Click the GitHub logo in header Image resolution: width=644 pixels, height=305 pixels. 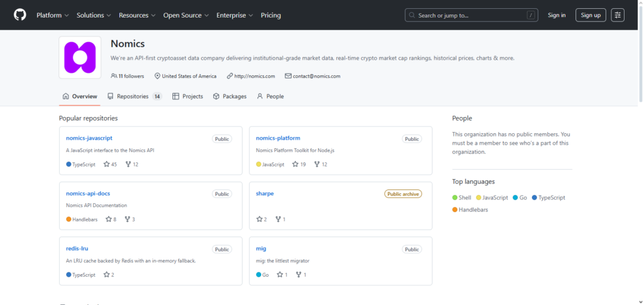[20, 15]
